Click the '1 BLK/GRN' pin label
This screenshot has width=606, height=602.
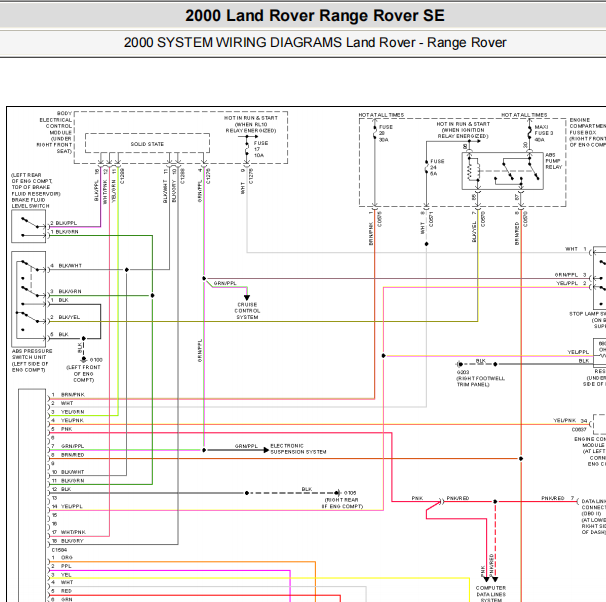coord(64,231)
